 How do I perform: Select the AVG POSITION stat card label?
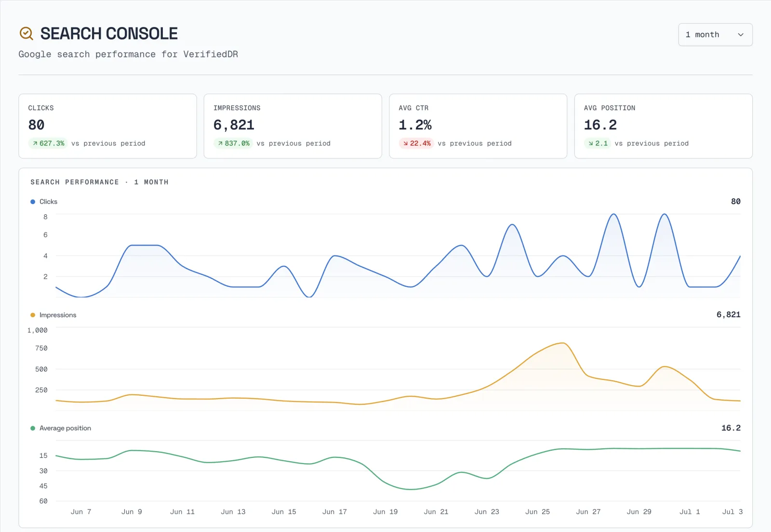tap(610, 108)
